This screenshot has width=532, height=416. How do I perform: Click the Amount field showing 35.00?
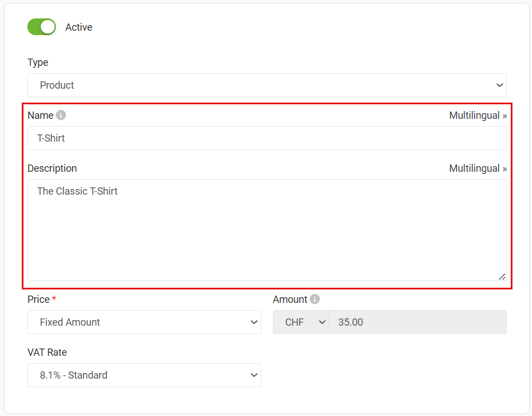418,322
